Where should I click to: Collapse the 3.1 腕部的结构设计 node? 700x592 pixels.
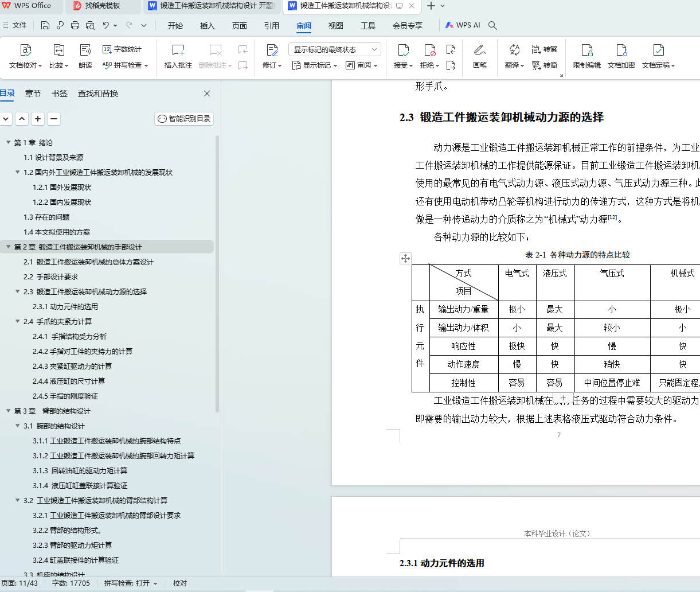pos(17,426)
